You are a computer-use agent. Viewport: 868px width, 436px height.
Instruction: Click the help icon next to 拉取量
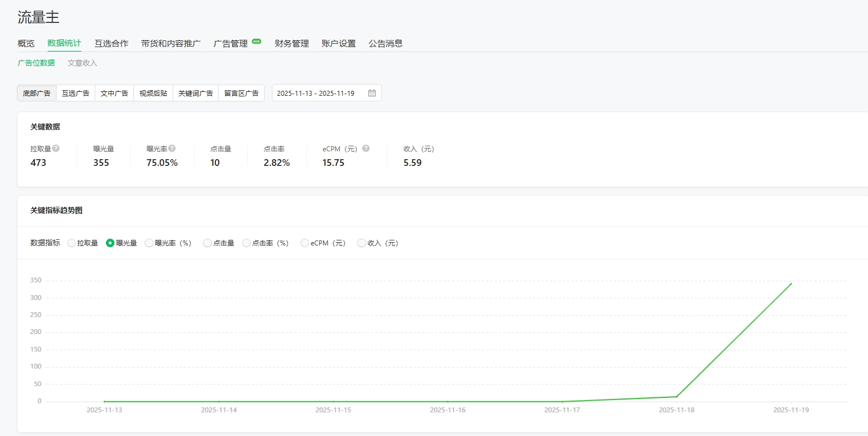pos(56,149)
